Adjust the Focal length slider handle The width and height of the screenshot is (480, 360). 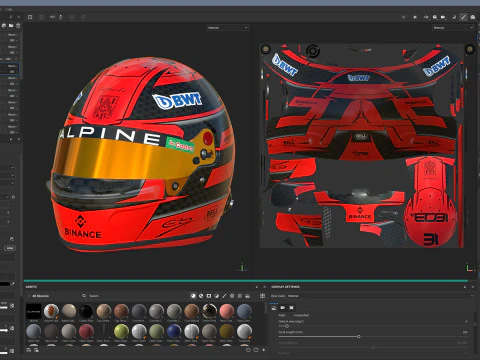pos(358,337)
